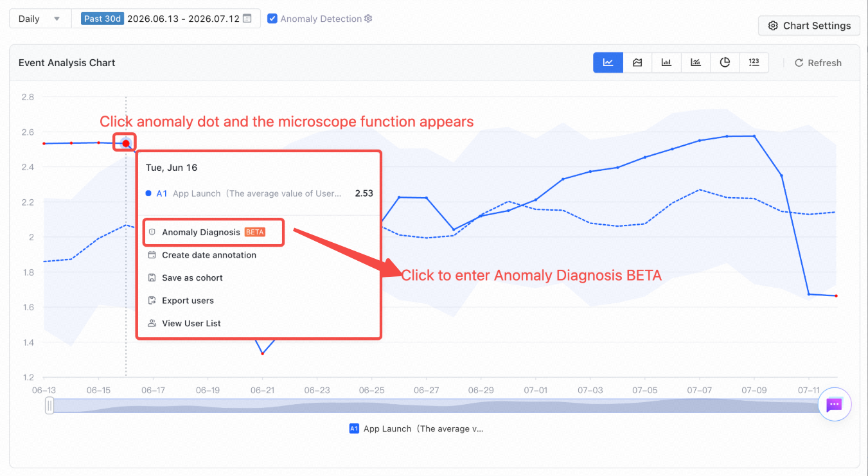Choose the bar chart view icon

666,62
